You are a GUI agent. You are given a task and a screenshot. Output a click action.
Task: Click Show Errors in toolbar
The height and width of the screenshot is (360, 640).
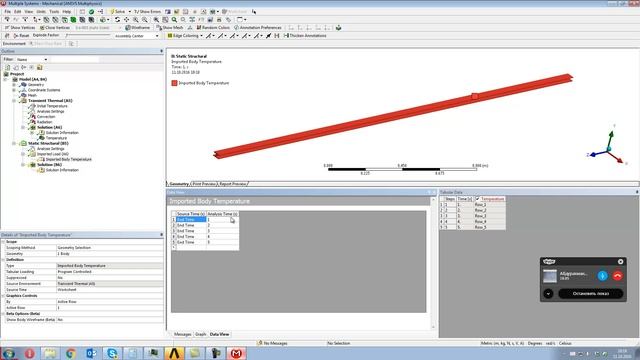147,11
